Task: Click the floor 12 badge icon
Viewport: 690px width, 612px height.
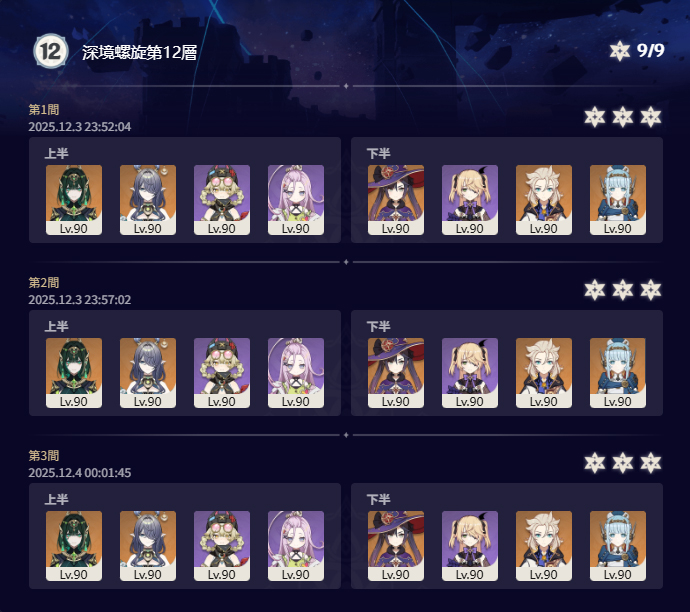Action: tap(51, 51)
